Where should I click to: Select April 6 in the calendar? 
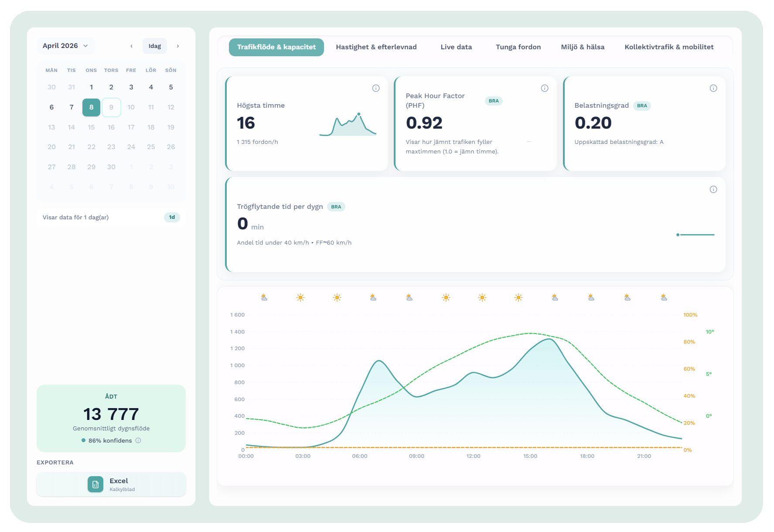coord(51,107)
